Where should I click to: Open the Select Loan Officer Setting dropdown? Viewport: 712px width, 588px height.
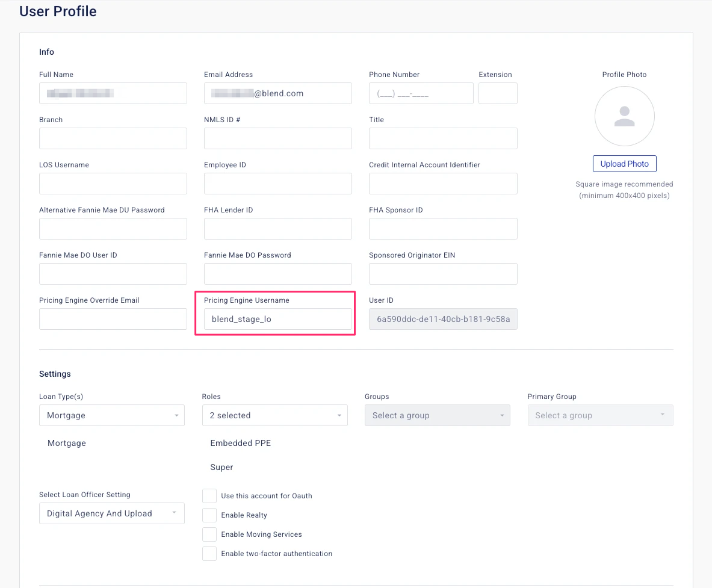[112, 513]
